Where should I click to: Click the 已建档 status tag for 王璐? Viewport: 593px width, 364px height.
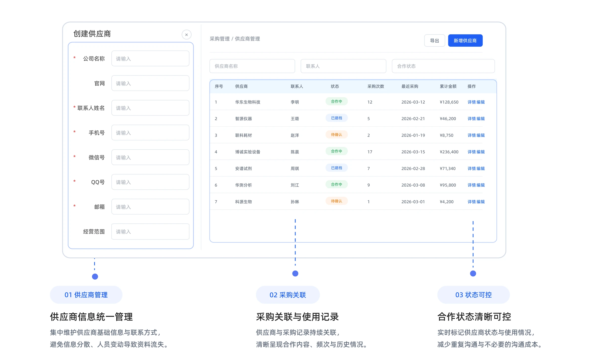tap(337, 118)
